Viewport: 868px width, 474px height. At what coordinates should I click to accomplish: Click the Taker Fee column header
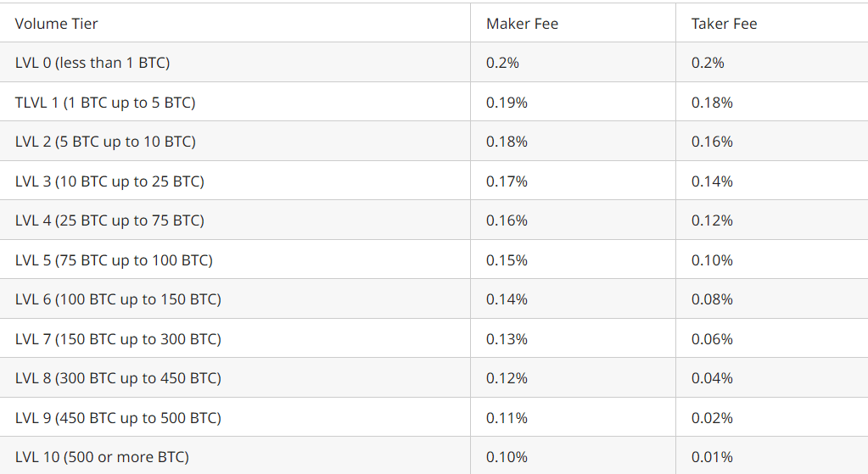click(724, 24)
